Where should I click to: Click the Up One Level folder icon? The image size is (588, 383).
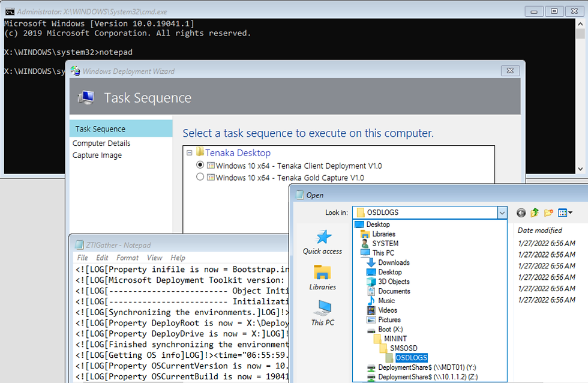[x=535, y=213]
